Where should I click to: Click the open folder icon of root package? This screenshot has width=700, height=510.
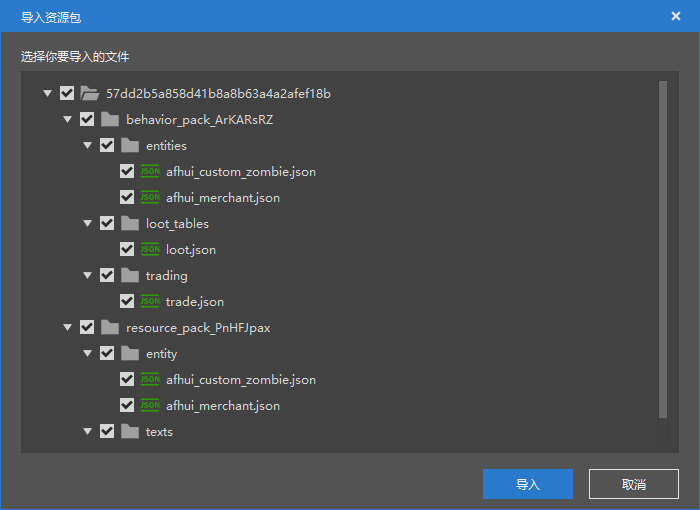[x=90, y=93]
